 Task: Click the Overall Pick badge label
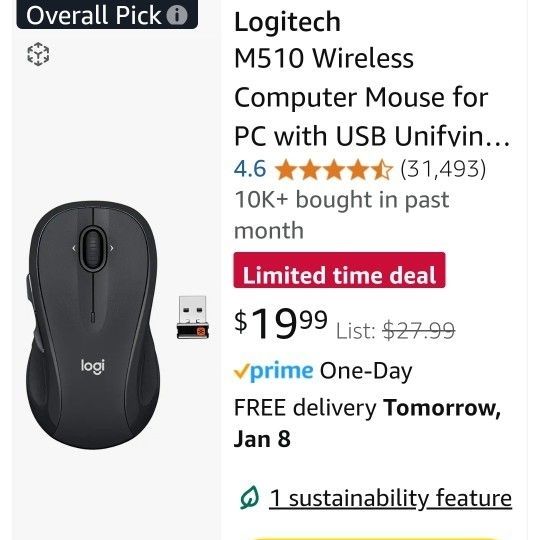point(93,15)
